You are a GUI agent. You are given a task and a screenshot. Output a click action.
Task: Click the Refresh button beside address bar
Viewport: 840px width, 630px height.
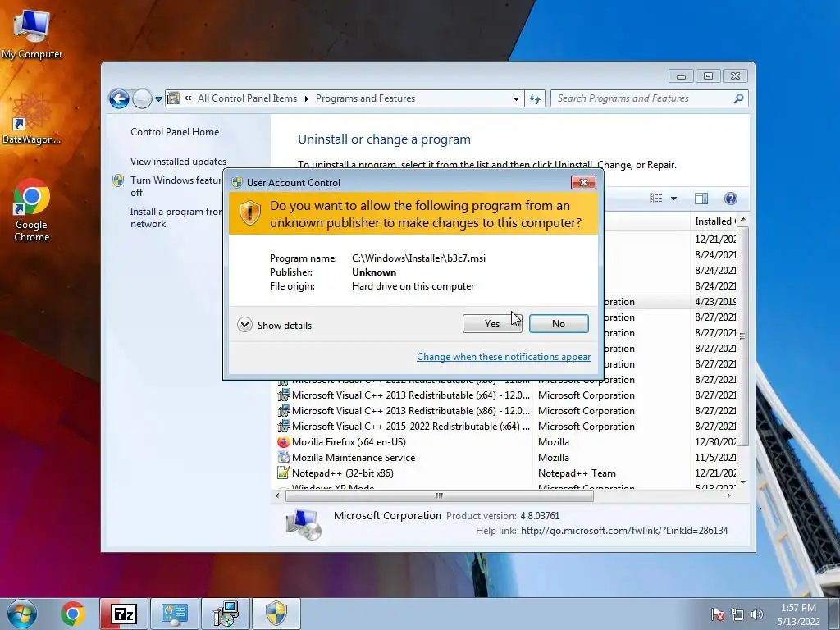click(535, 98)
